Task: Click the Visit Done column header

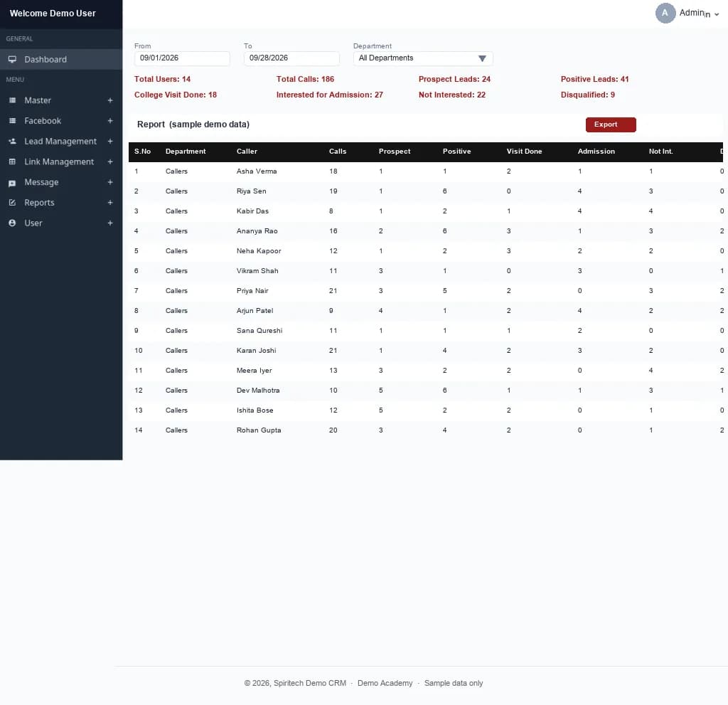Action: 524,152
